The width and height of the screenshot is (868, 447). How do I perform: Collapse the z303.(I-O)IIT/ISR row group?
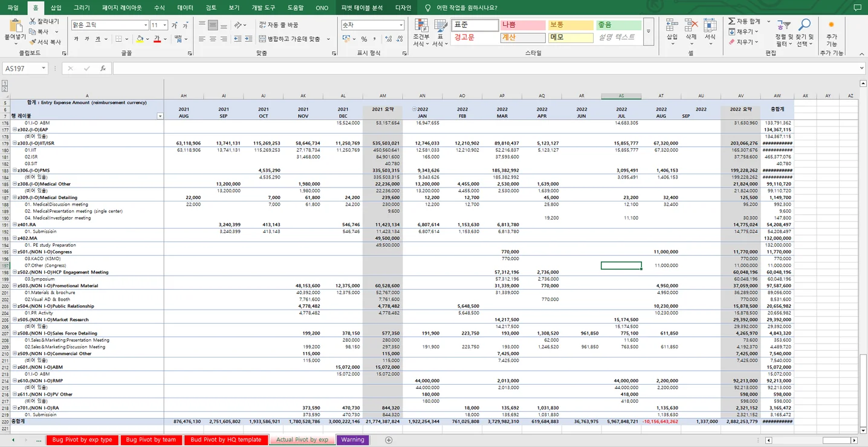click(x=15, y=143)
